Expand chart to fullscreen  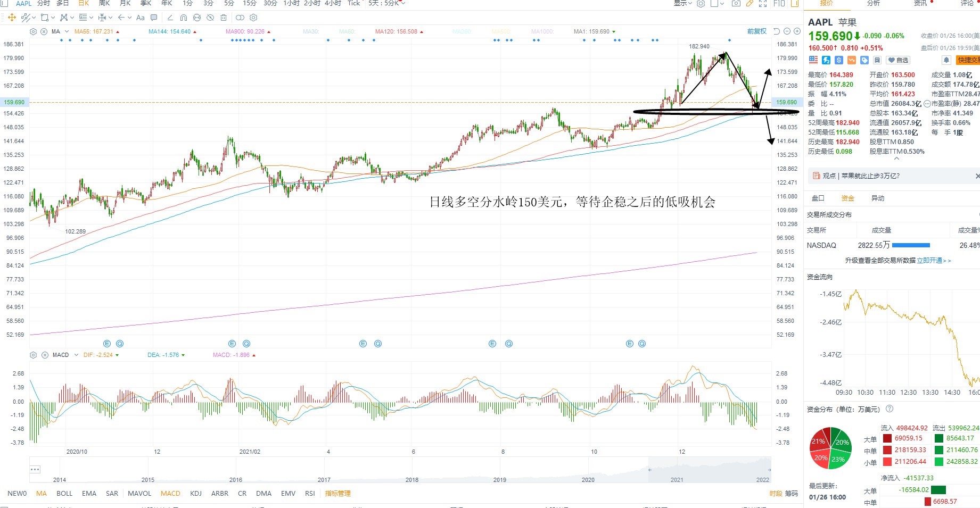tap(763, 3)
